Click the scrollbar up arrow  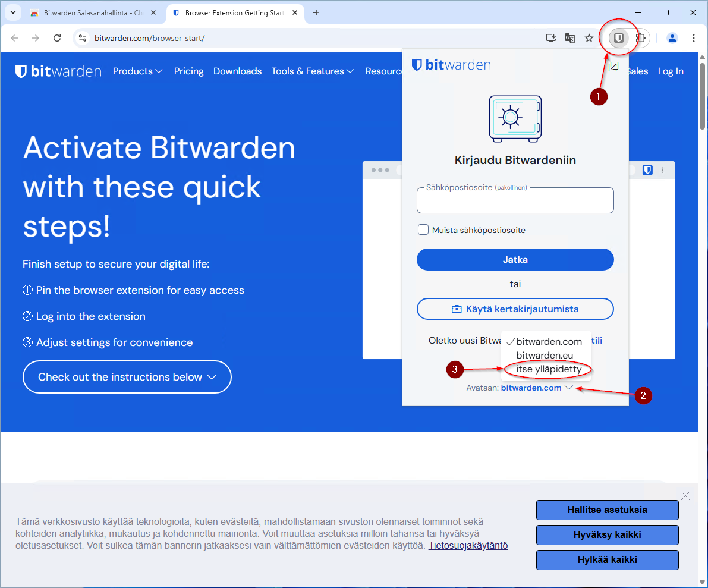702,57
